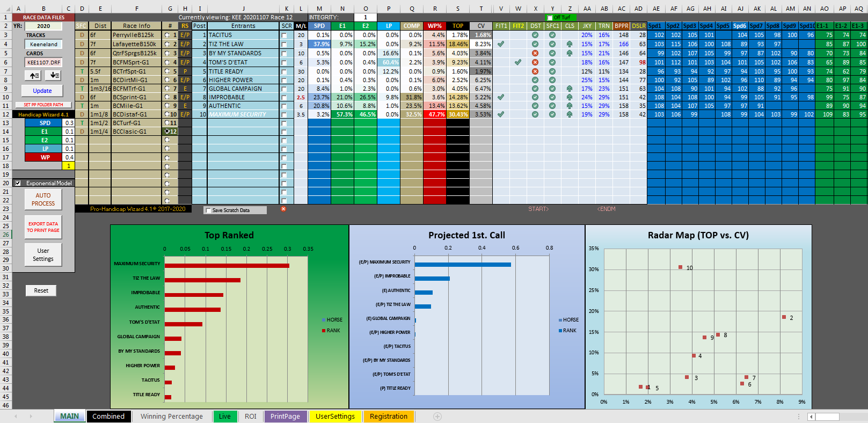The height and width of the screenshot is (423, 868).
Task: Click FIT2 checkmark in TOM'S D'ETAT row
Action: [x=517, y=62]
